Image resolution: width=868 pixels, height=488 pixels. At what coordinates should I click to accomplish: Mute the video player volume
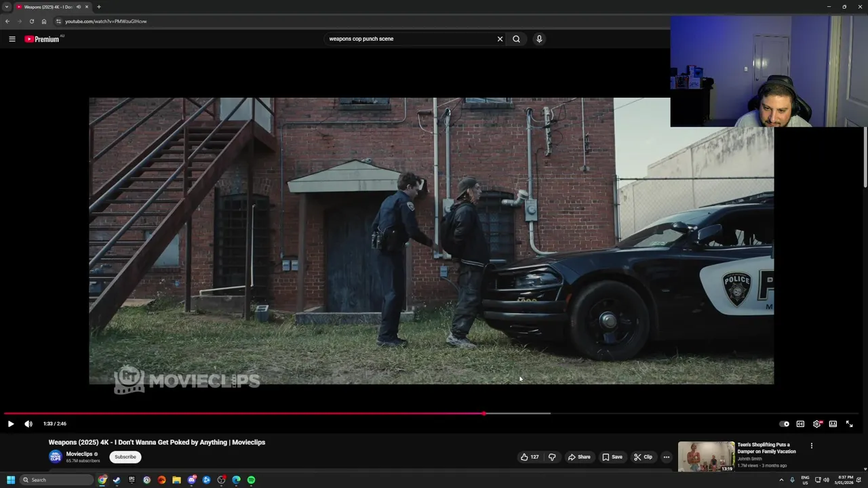[x=28, y=424]
